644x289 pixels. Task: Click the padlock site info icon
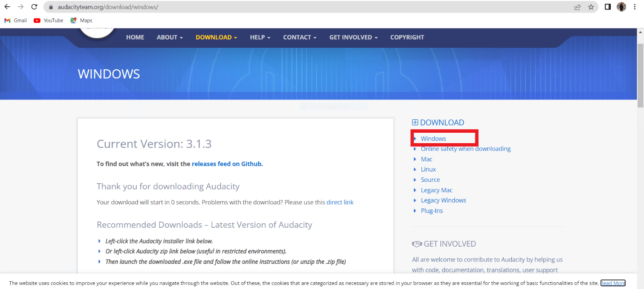pyautogui.click(x=51, y=7)
